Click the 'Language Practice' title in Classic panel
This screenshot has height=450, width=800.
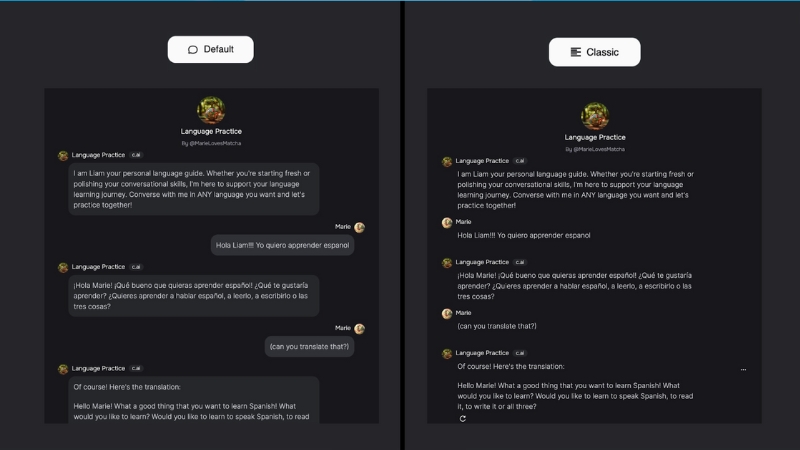tap(595, 137)
